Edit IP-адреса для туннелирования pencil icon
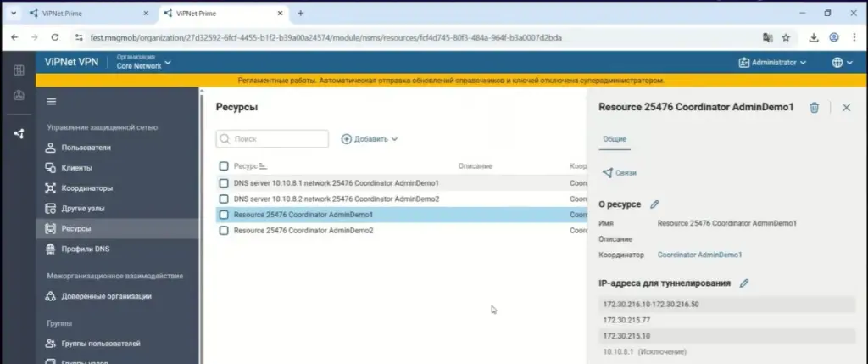Viewport: 868px width, 364px height. (744, 283)
